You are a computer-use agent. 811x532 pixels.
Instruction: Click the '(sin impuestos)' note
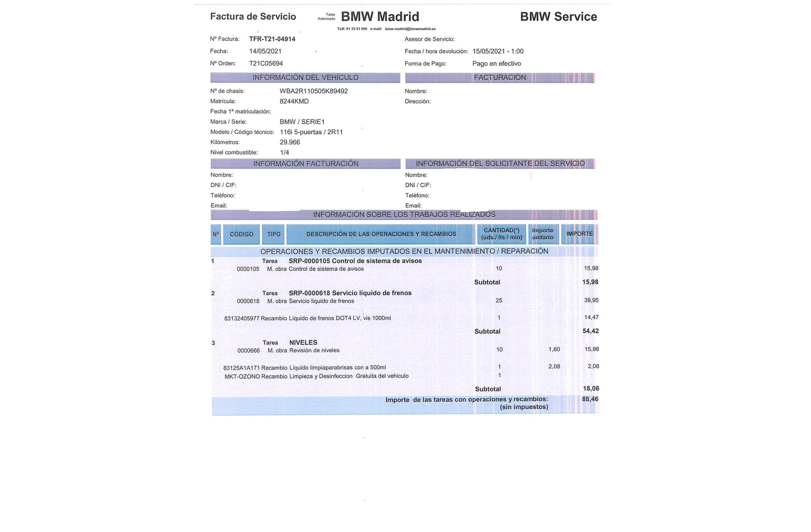click(524, 407)
